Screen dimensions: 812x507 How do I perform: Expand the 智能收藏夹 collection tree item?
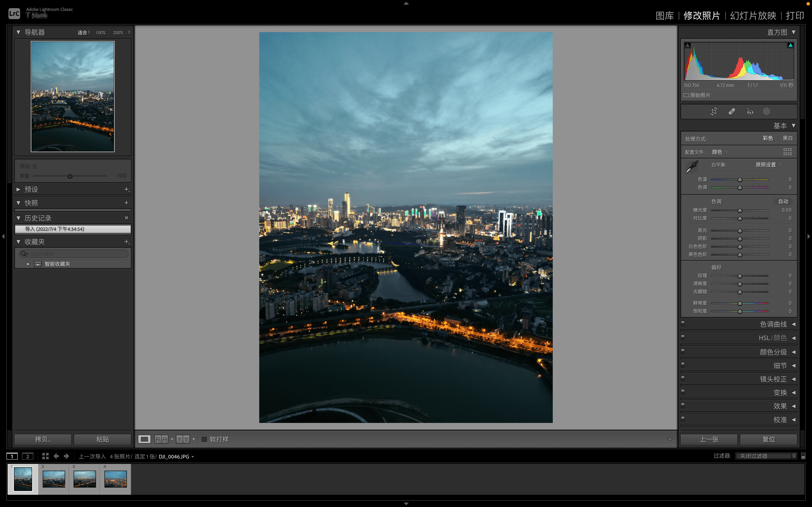(x=28, y=264)
